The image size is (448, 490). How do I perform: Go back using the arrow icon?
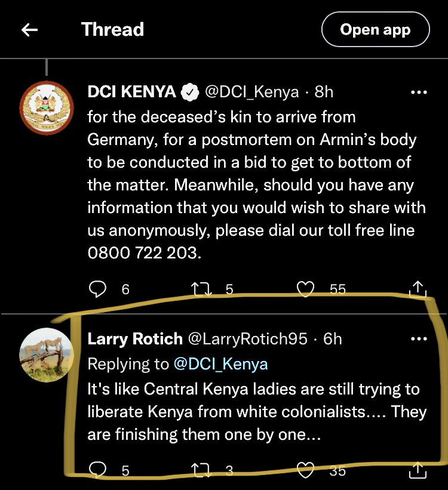pyautogui.click(x=29, y=30)
